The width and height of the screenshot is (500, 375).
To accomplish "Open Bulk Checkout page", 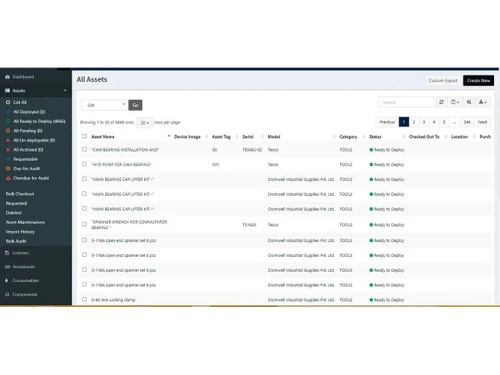I will click(x=20, y=194).
